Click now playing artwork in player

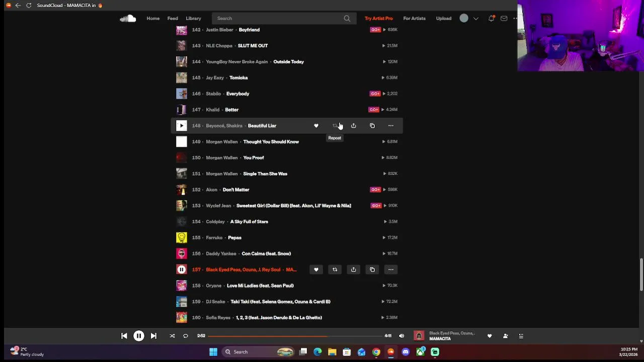point(419,336)
